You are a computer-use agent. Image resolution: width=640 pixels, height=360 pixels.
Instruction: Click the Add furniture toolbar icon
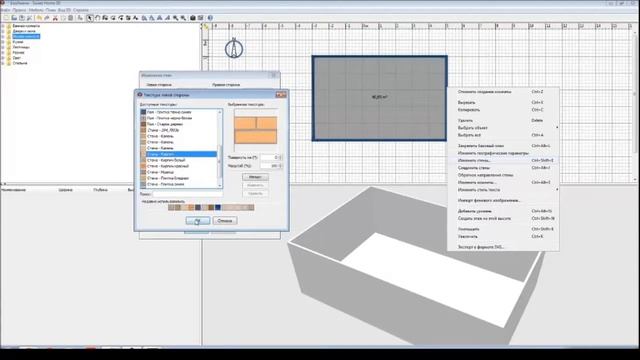[x=80, y=18]
